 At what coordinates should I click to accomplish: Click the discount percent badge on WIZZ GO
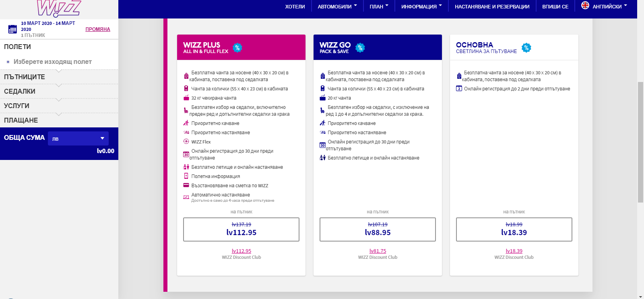[360, 48]
